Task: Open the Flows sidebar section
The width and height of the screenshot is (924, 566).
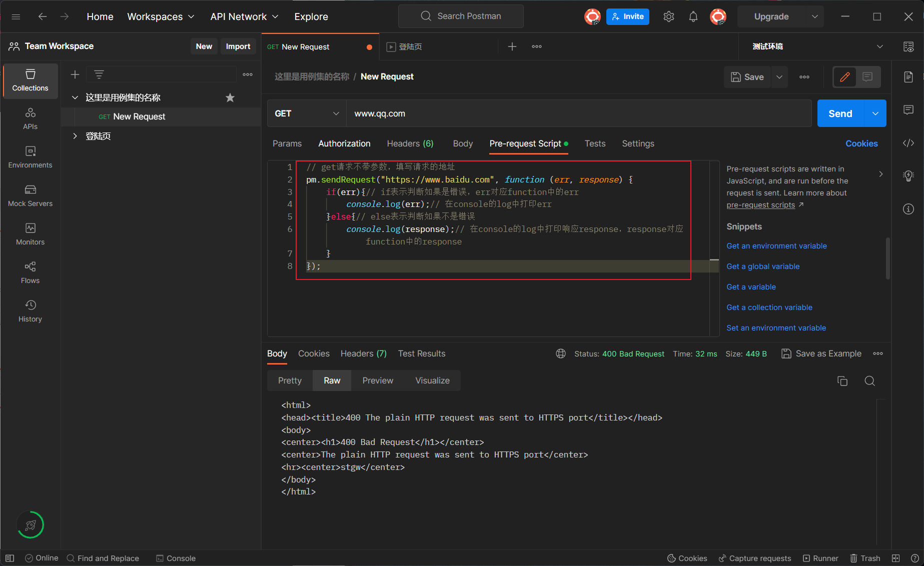Action: 30,272
